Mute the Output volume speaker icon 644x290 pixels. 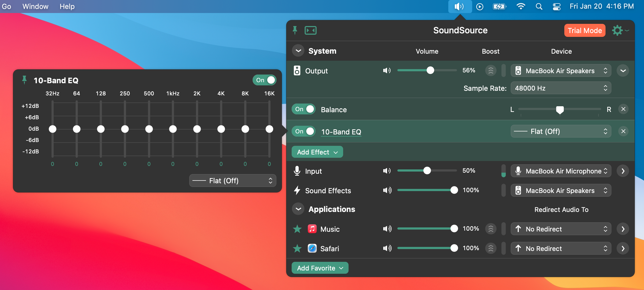(x=387, y=70)
